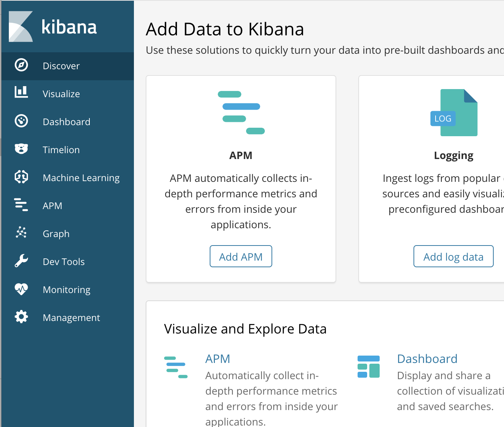Screen dimensions: 504x427
Task: Click the APM card title
Action: click(x=241, y=155)
